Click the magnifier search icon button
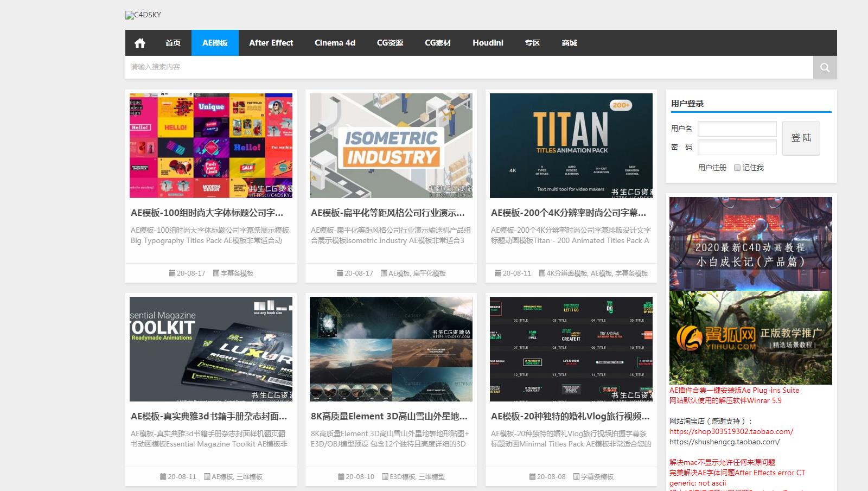This screenshot has width=868, height=491. click(x=825, y=67)
